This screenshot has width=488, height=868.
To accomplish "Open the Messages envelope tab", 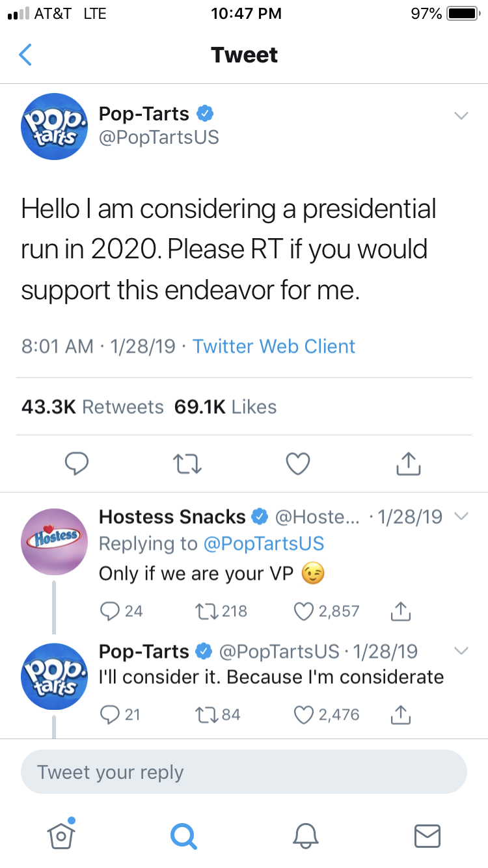I will tap(427, 835).
